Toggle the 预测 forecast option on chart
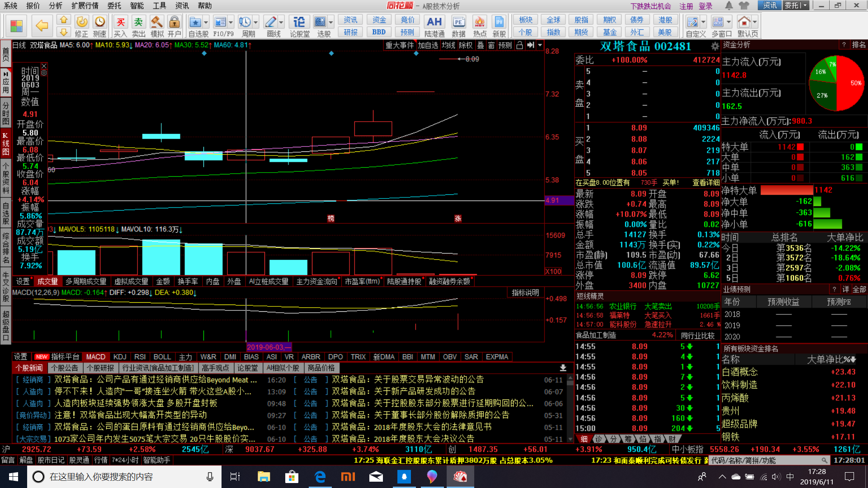 pos(505,45)
